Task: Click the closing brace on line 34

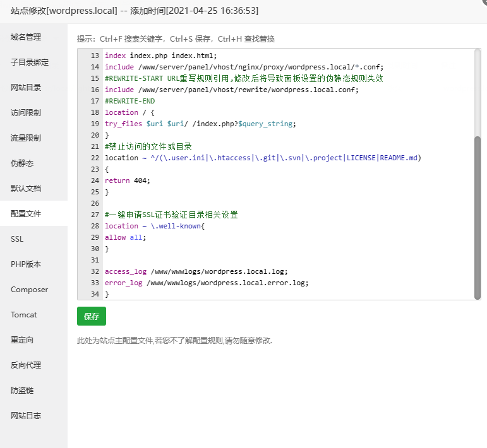Action: [x=107, y=294]
